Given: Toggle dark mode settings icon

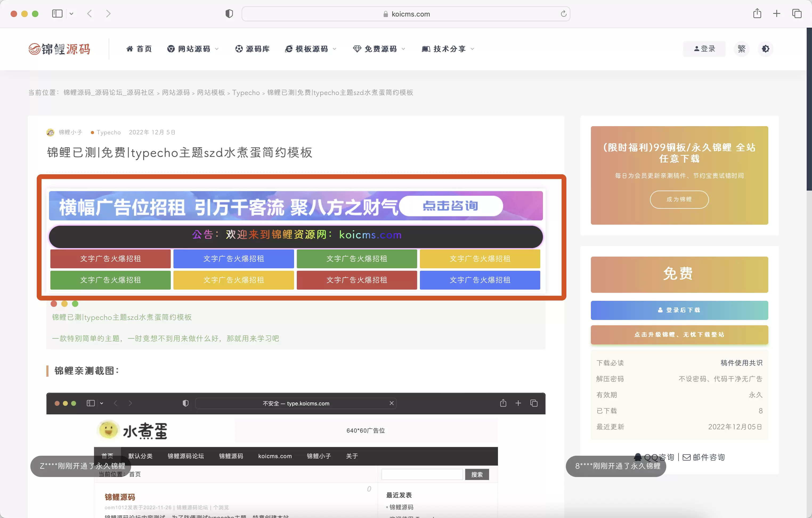Looking at the screenshot, I should pos(767,48).
